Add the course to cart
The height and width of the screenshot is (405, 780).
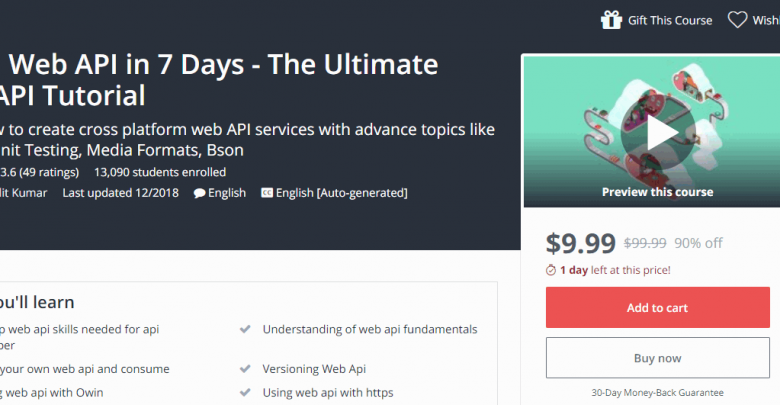point(658,307)
